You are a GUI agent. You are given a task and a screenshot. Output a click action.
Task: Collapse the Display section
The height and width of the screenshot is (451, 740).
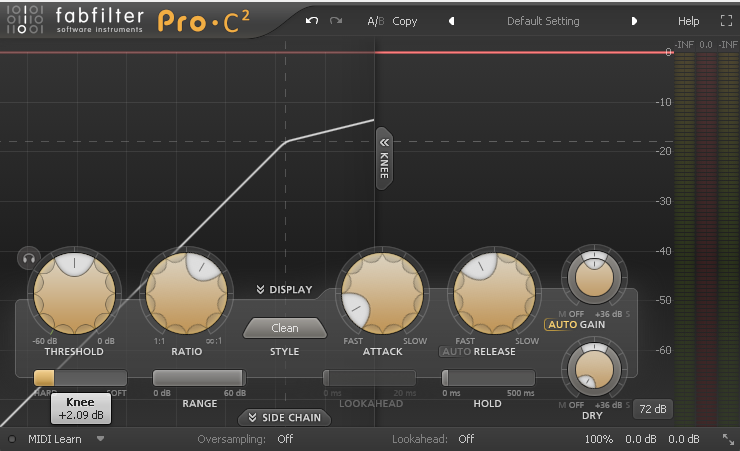coord(284,290)
